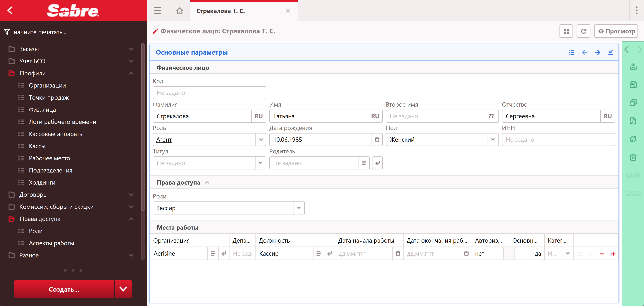This screenshot has width=644, height=306.
Task: Open the Пол dropdown showing Женский
Action: point(493,140)
